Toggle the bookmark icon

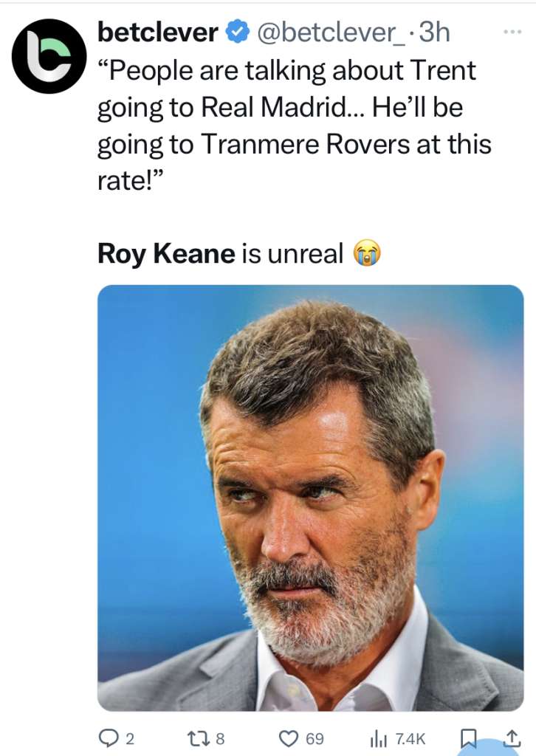pos(467,738)
